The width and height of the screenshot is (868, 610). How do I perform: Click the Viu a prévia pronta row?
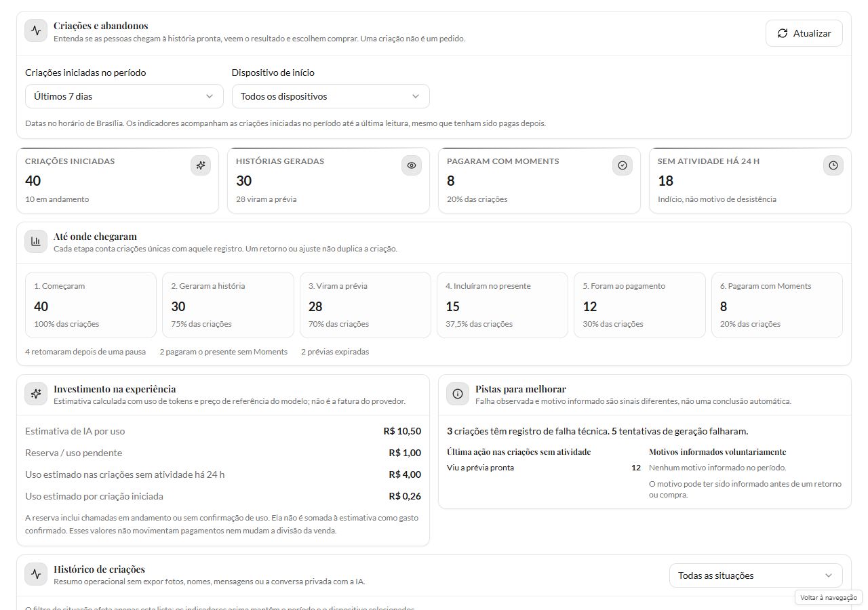pos(544,468)
